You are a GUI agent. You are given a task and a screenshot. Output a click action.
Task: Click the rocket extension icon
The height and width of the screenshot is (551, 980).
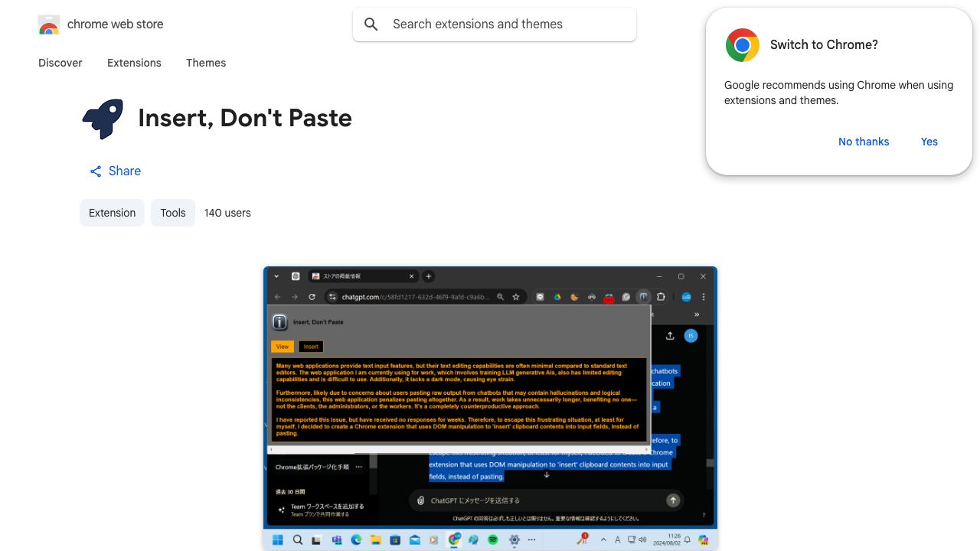tap(103, 119)
